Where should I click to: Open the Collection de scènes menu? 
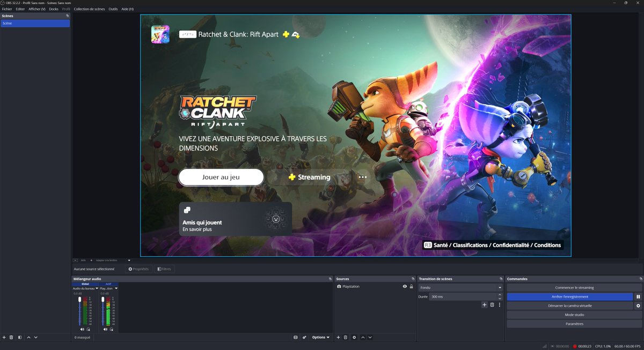pyautogui.click(x=90, y=9)
